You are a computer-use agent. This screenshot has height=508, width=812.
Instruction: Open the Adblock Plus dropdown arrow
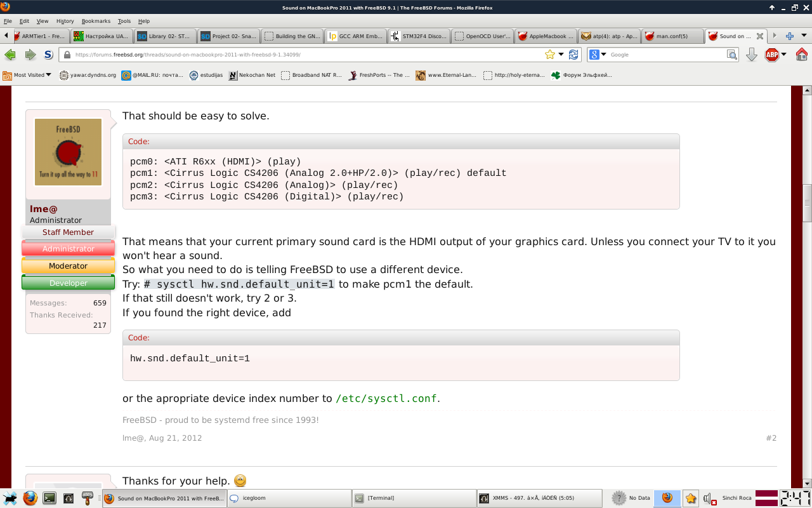[784, 55]
